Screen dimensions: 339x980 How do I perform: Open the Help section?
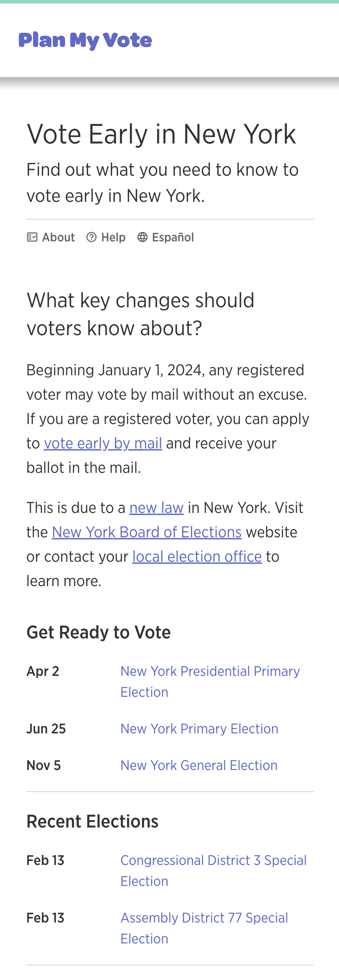pos(113,237)
